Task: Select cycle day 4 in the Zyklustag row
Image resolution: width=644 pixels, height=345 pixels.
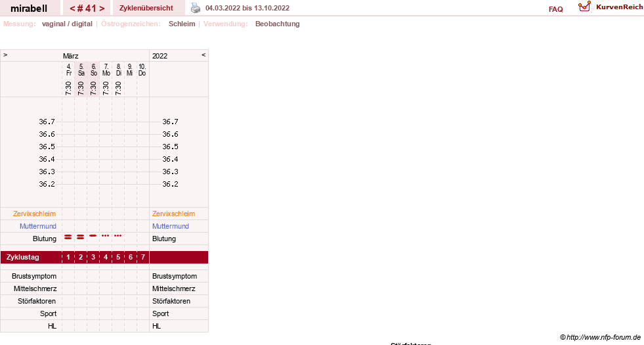Action: pyautogui.click(x=106, y=257)
